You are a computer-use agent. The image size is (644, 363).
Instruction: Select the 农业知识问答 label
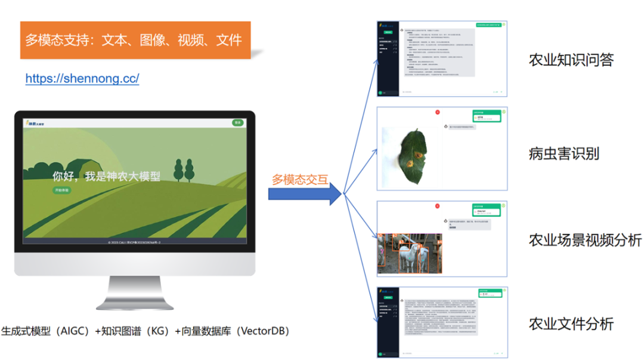coord(571,60)
